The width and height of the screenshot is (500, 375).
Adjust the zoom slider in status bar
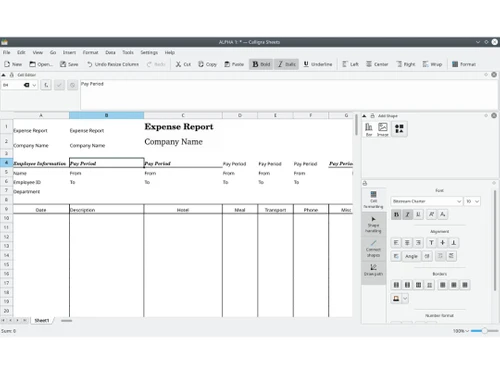point(485,331)
